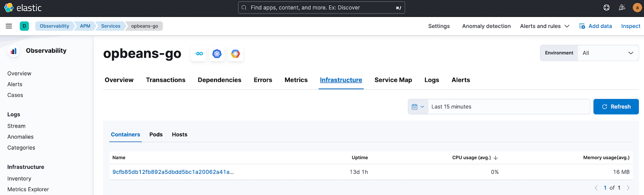Open Metrics Explorer in sidebar
This screenshot has height=195, width=644.
(28, 190)
